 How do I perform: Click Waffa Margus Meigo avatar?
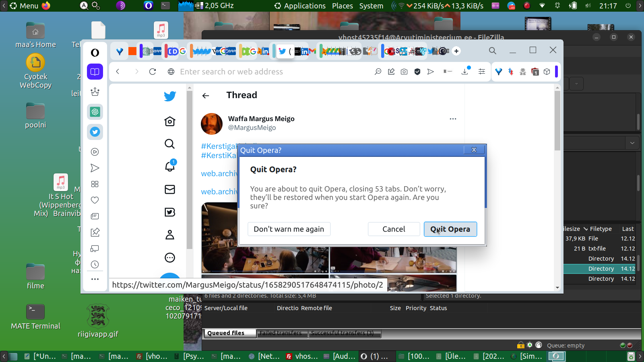pyautogui.click(x=212, y=123)
